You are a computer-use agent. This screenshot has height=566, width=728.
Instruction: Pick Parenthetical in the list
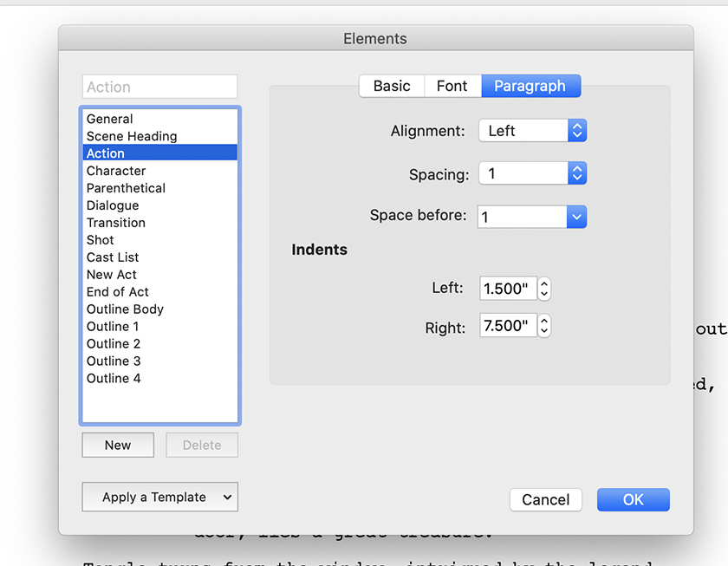point(126,188)
